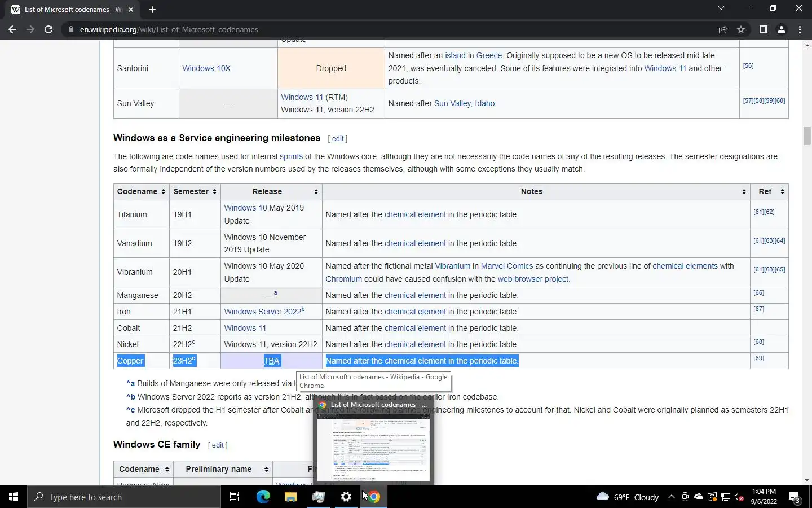Open Windows Server 2022 link
The image size is (812, 508).
coord(263,312)
